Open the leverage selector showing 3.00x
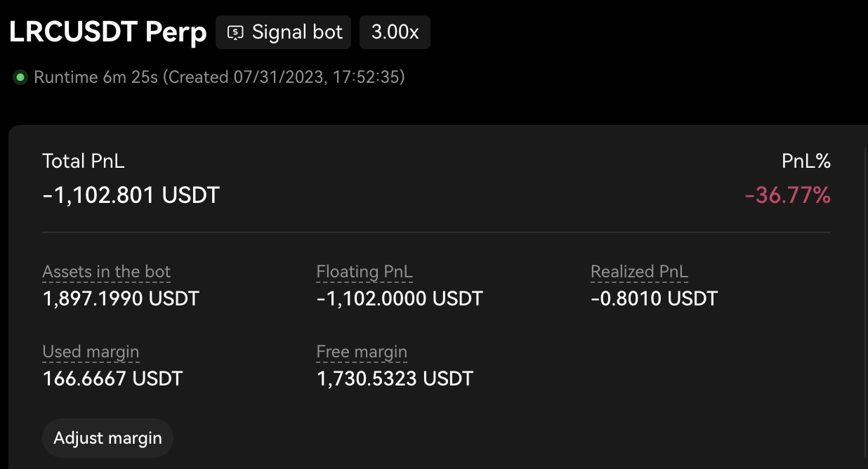Viewport: 868px width, 469px height. [x=395, y=32]
